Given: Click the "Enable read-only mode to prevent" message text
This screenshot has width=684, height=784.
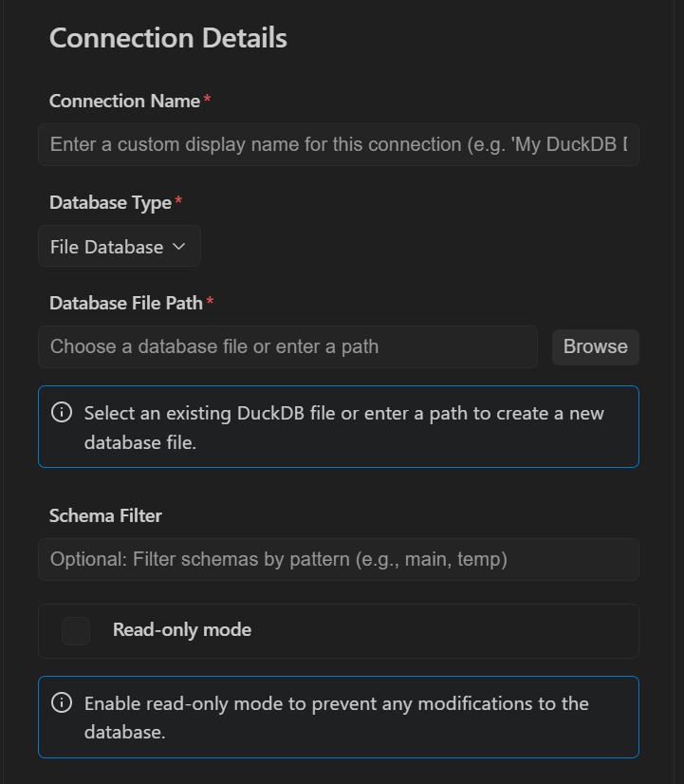Looking at the screenshot, I should point(336,718).
